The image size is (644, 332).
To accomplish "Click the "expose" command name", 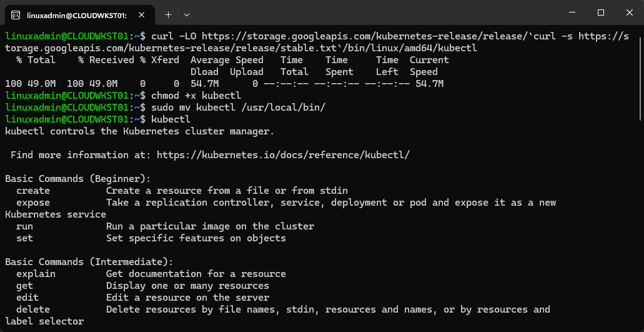I will click(33, 203).
